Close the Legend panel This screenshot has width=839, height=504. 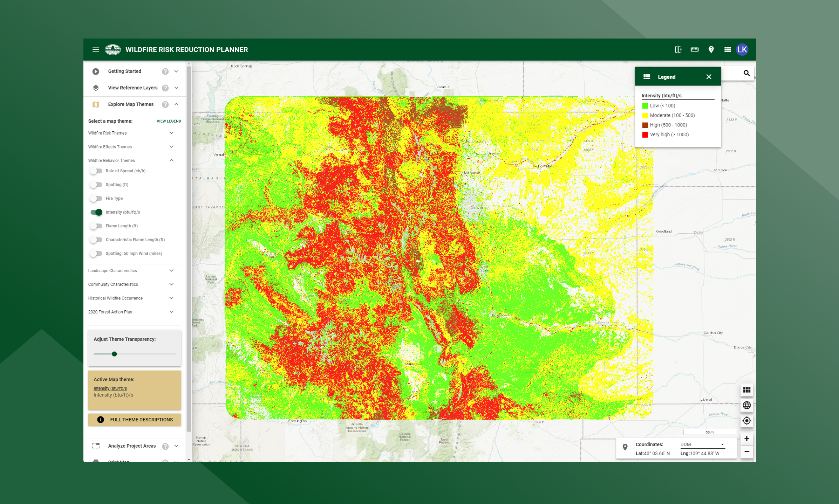pos(709,77)
